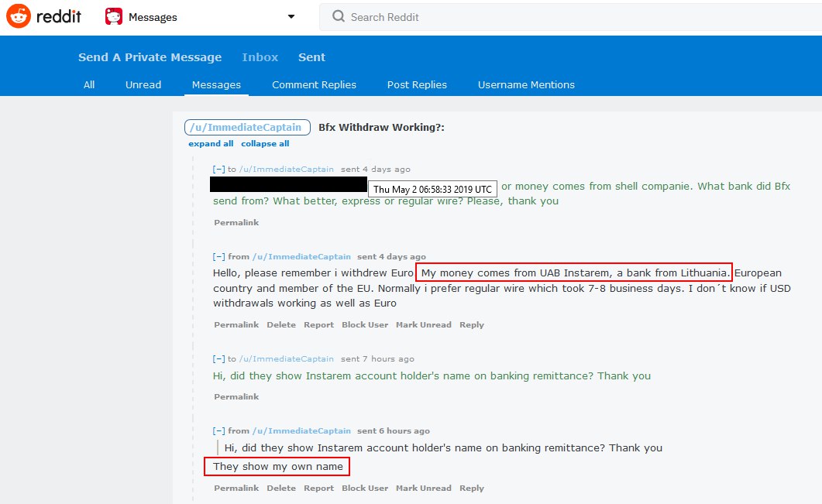Click the quoted 'Hi, did they show Instarem' text
The image size is (822, 504).
click(443, 448)
